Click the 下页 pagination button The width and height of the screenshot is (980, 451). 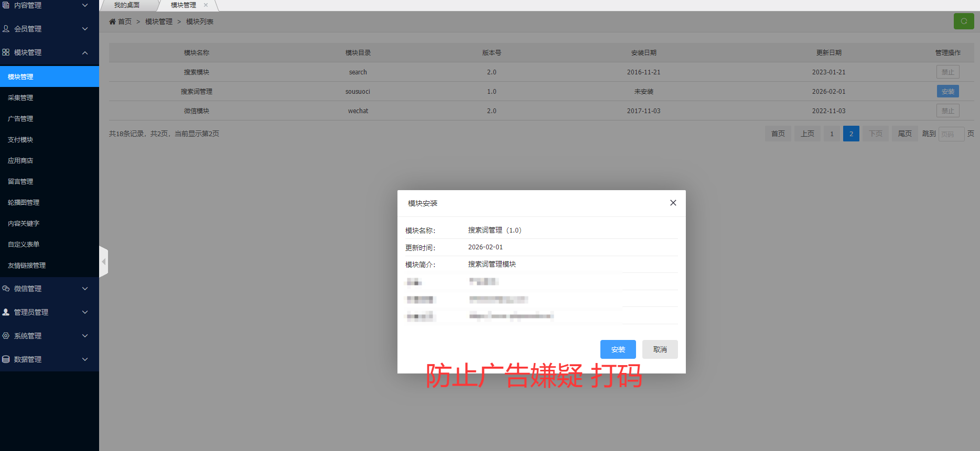[x=876, y=134]
